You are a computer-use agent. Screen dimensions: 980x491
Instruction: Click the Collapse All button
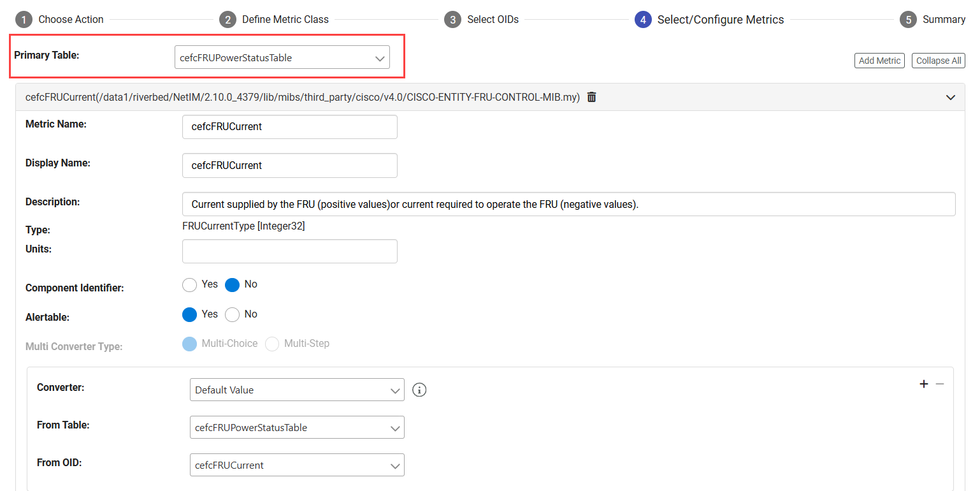(938, 61)
